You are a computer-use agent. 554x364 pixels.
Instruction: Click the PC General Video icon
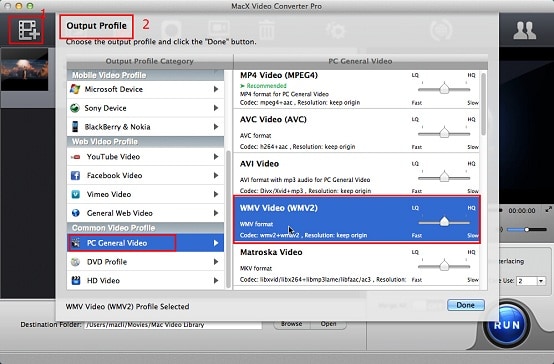click(x=76, y=243)
